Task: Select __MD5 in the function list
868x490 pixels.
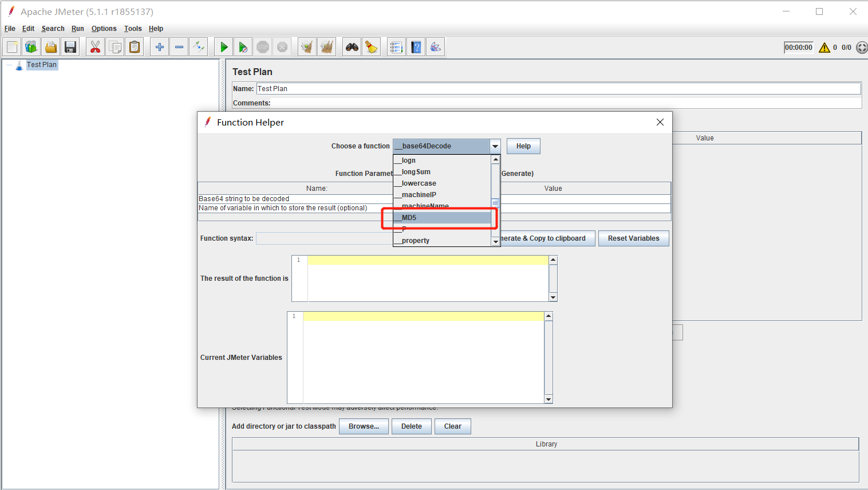Action: pyautogui.click(x=442, y=218)
